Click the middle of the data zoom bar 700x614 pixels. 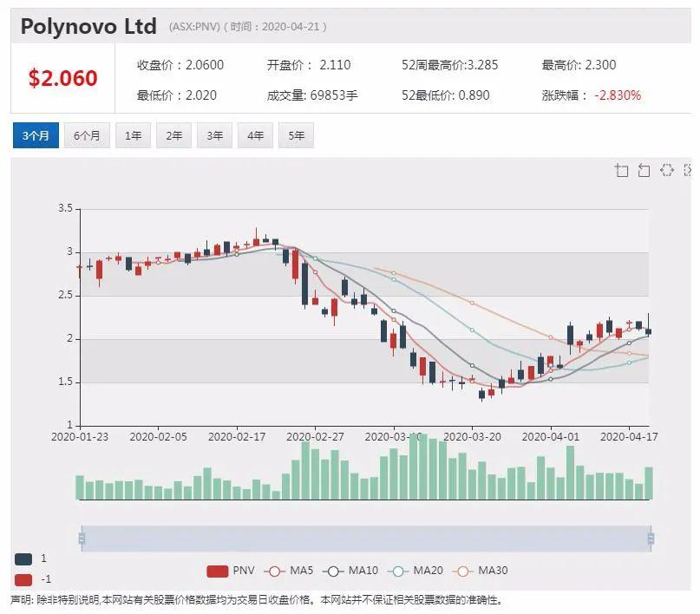click(x=366, y=539)
